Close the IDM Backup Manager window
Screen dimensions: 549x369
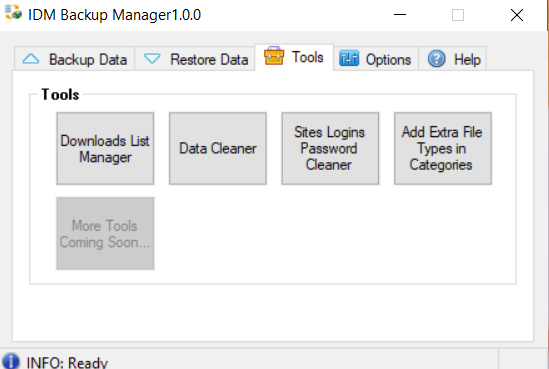(517, 15)
